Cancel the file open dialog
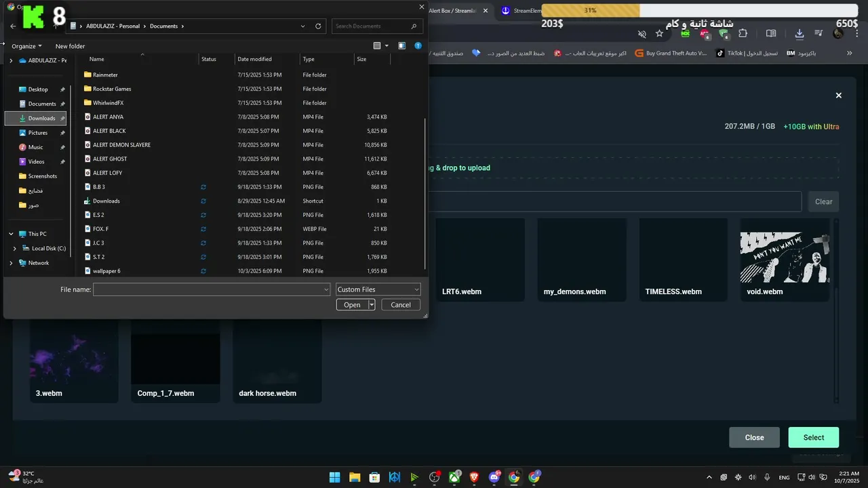Screen dimensions: 868x488 (401, 305)
